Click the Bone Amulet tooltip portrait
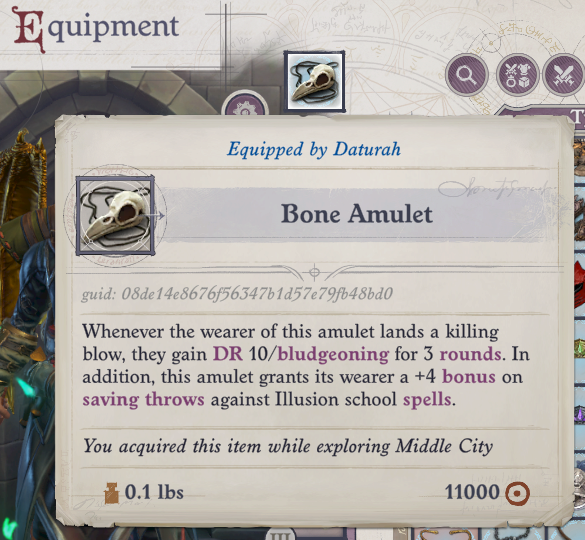 tap(115, 216)
